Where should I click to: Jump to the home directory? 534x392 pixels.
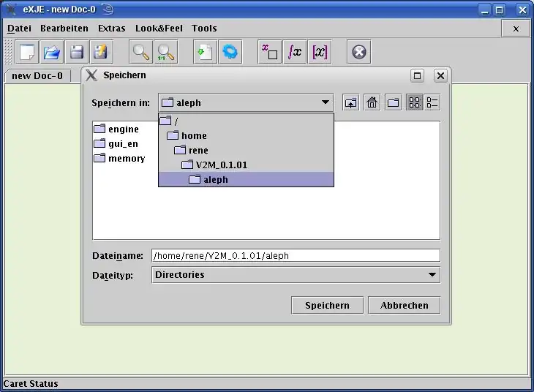coord(372,103)
